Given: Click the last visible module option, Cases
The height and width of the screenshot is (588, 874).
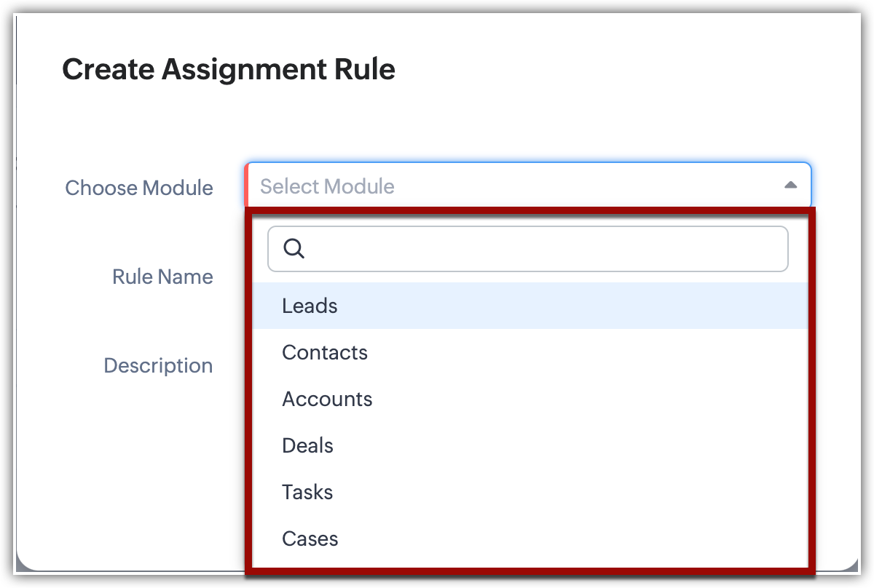Looking at the screenshot, I should (530, 539).
